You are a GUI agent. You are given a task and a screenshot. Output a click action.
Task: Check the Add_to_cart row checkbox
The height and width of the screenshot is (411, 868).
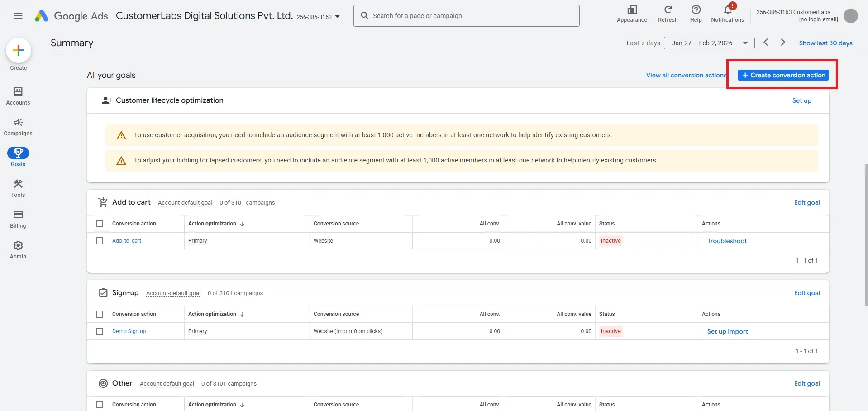tap(100, 241)
